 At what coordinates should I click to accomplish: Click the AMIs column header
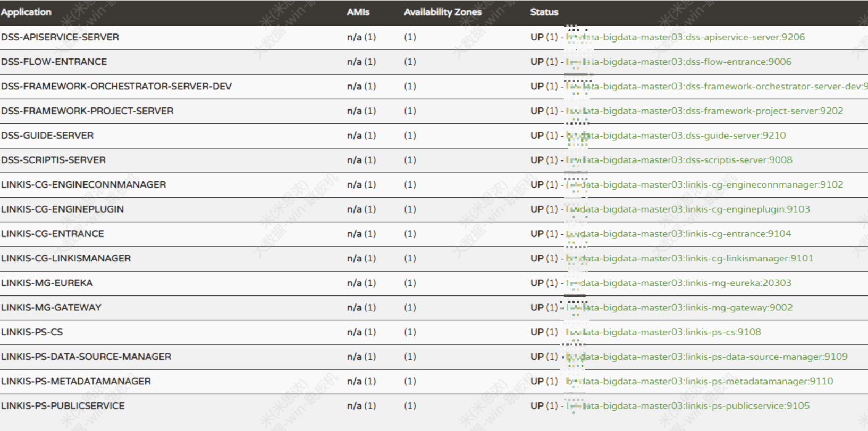pyautogui.click(x=358, y=12)
